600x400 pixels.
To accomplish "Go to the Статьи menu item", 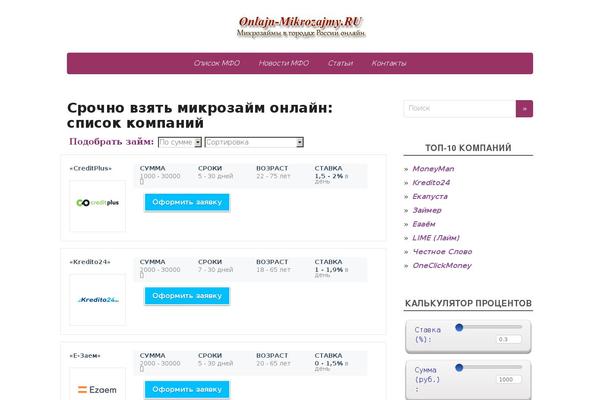I will pyautogui.click(x=340, y=63).
